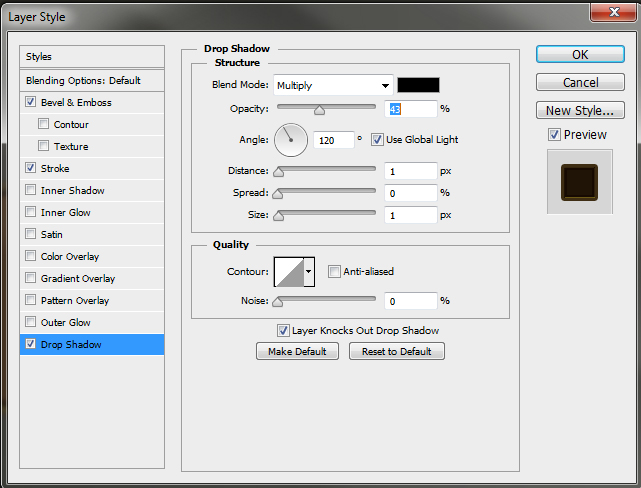Uncheck the Bevel & Emboss effect
This screenshot has height=488, width=641.
point(31,103)
